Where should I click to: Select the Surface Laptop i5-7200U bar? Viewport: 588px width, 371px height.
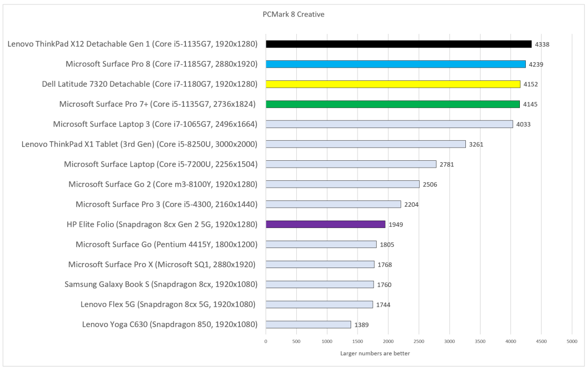click(x=351, y=164)
